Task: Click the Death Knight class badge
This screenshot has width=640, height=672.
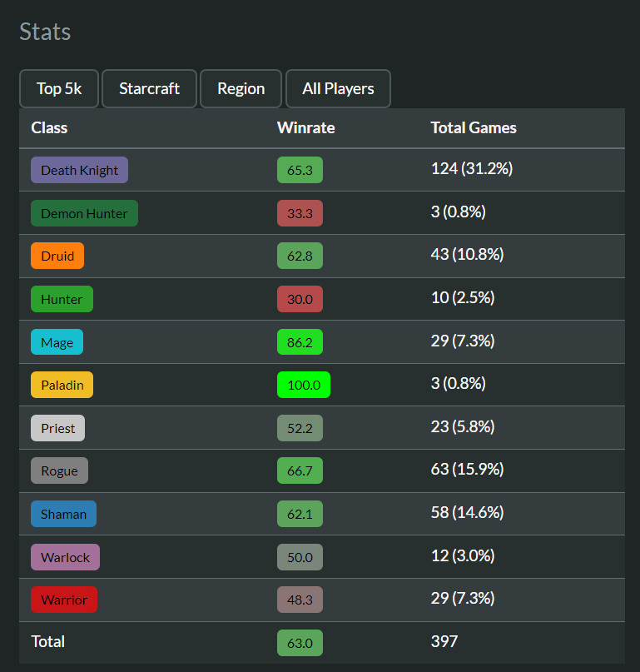Action: pos(80,170)
